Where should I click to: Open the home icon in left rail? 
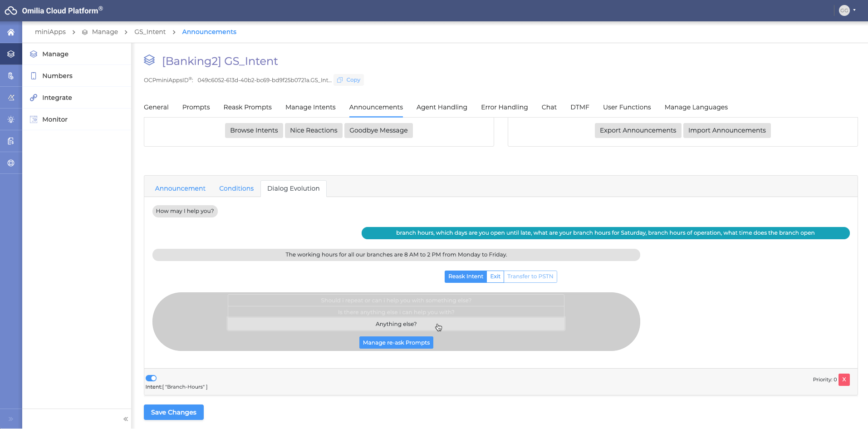(x=11, y=32)
